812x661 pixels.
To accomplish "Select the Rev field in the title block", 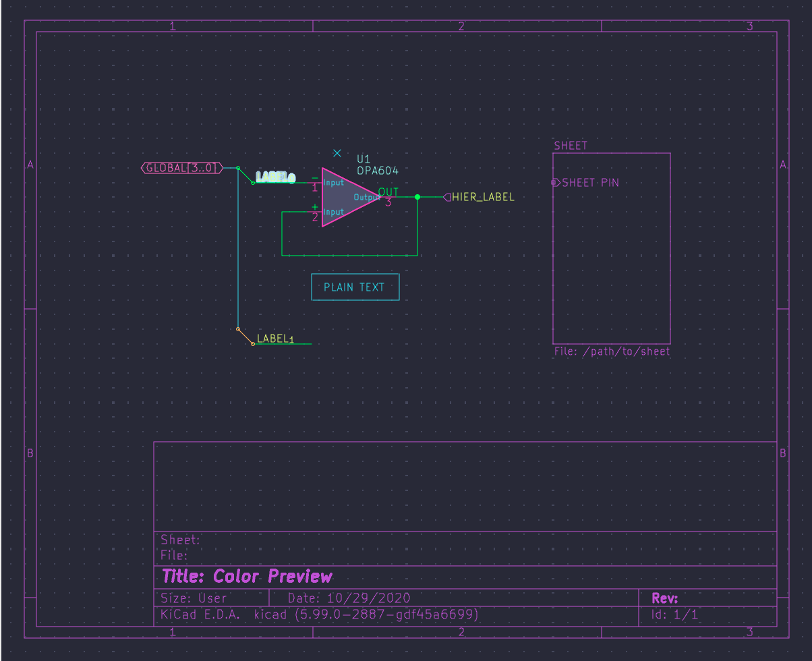I will 664,598.
